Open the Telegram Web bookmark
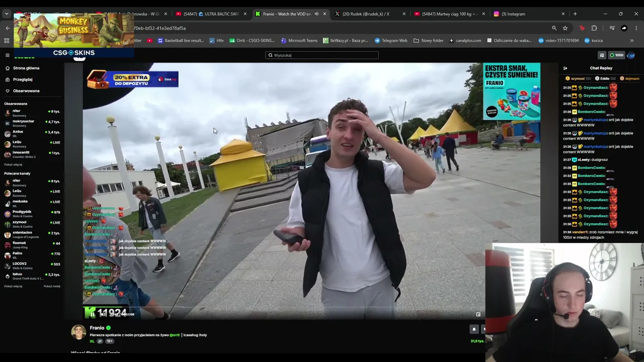644x362 pixels. point(391,41)
